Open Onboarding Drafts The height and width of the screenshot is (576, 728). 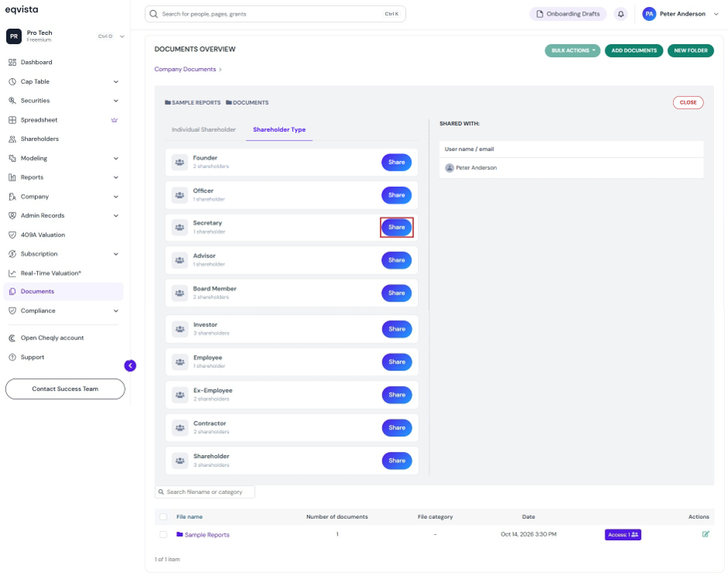568,14
